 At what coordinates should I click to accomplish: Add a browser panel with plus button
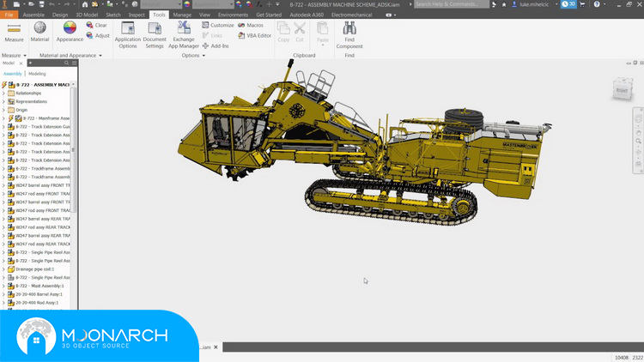pyautogui.click(x=30, y=63)
